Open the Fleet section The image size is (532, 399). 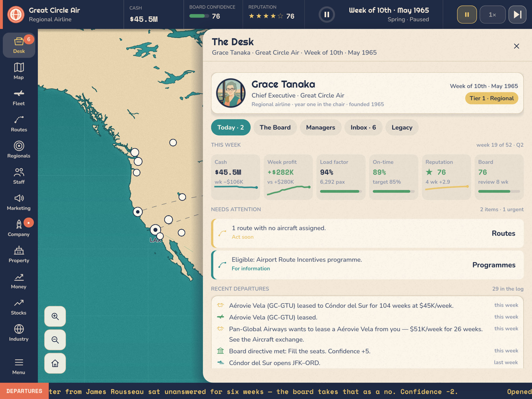pos(19,97)
